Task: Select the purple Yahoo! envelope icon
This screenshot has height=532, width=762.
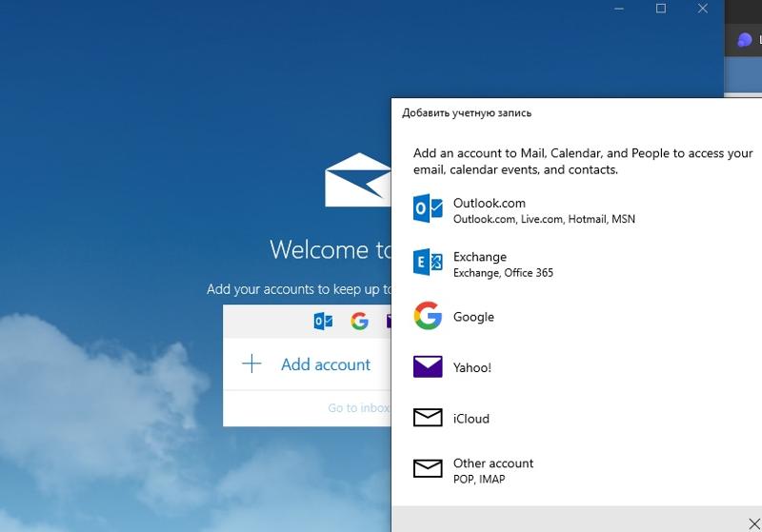Action: (428, 366)
